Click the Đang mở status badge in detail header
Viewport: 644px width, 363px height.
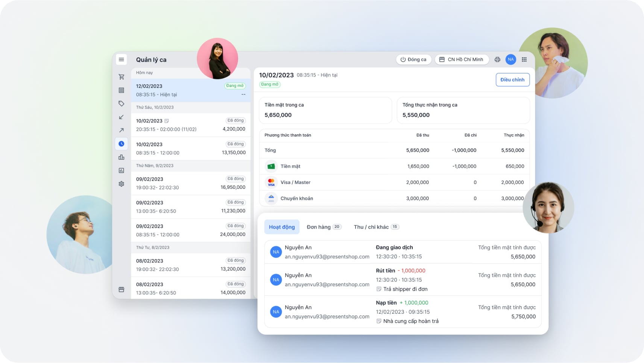point(270,84)
